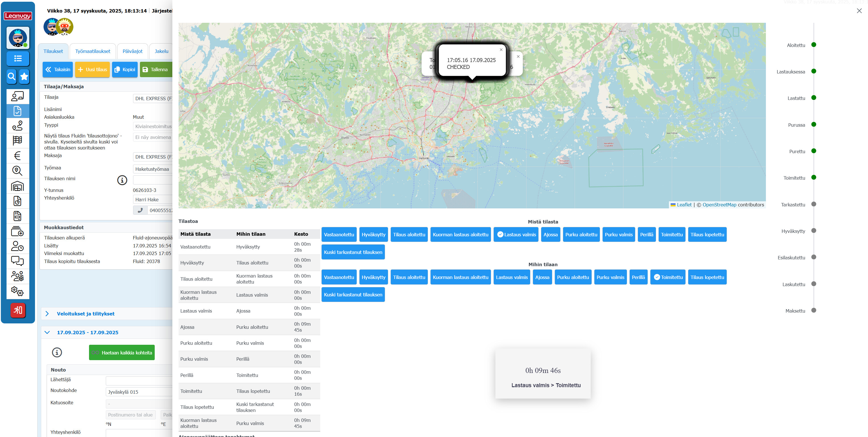The image size is (868, 437).
Task: Open the Työmaa Haketustyömaa dropdown
Action: pos(153,169)
